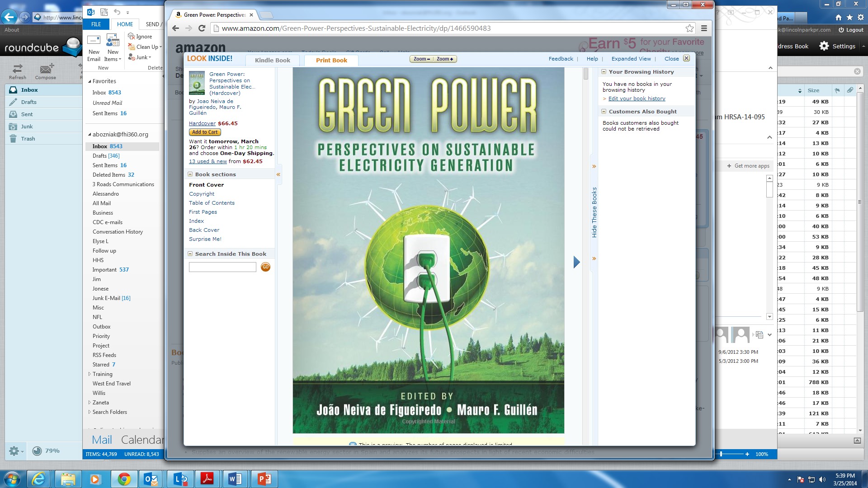Screen dimensions: 868x488
Task: Open the Chrome hamburger menu icon
Action: point(704,28)
